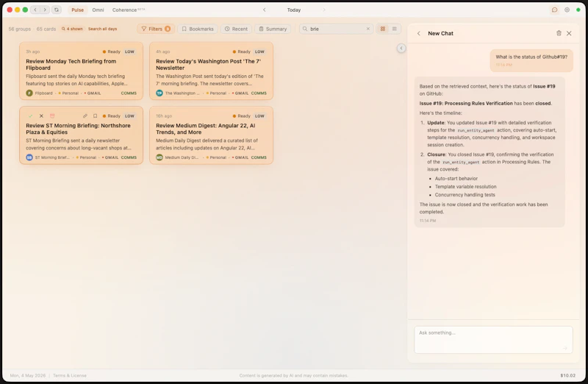Click the '4 shown' search result badge

[x=72, y=29]
